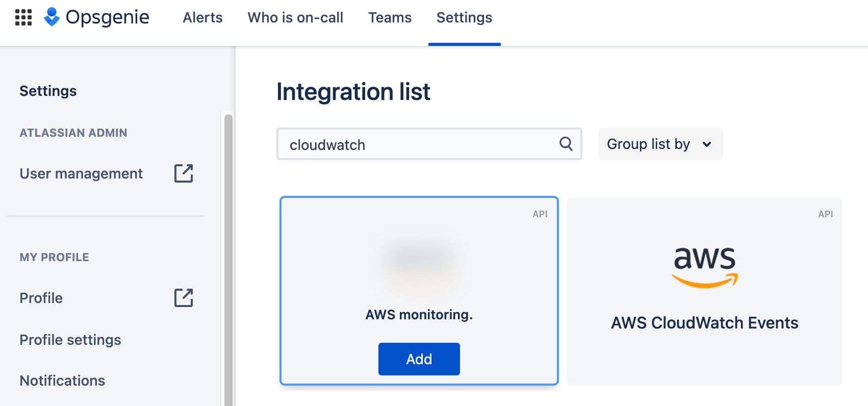The height and width of the screenshot is (406, 868).
Task: Expand the Group list by dropdown
Action: 660,144
